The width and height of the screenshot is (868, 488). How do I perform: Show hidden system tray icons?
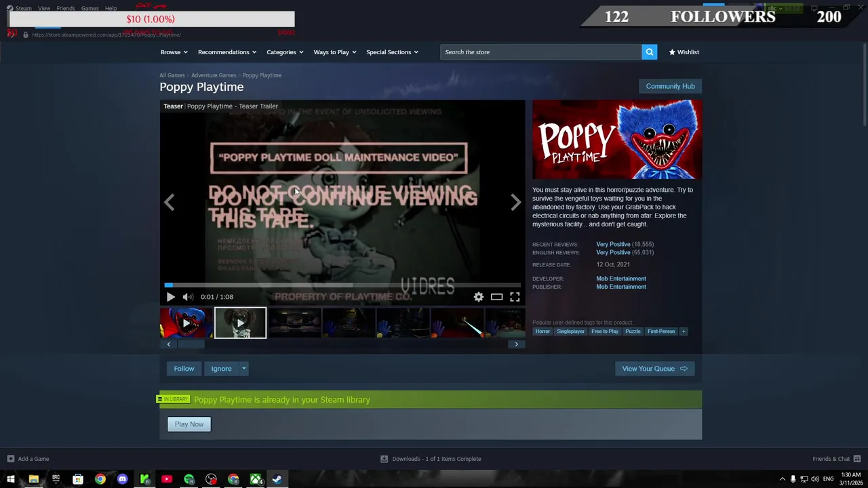(782, 479)
